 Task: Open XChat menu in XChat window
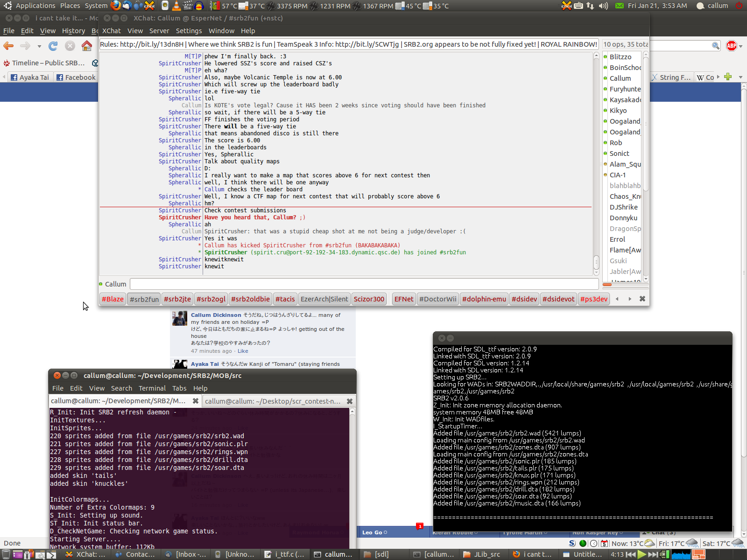(112, 31)
